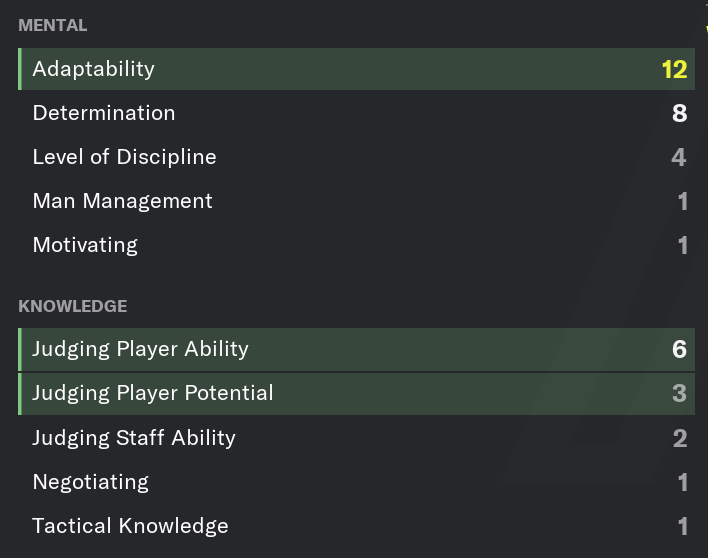Viewport: 708px width, 558px height.
Task: Click the Man Management attribute
Action: [x=356, y=201]
